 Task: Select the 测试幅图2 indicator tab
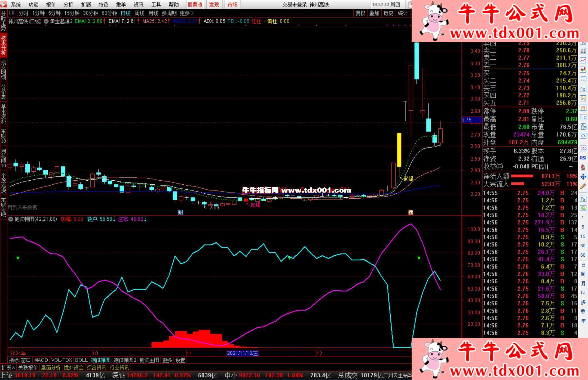click(x=125, y=360)
